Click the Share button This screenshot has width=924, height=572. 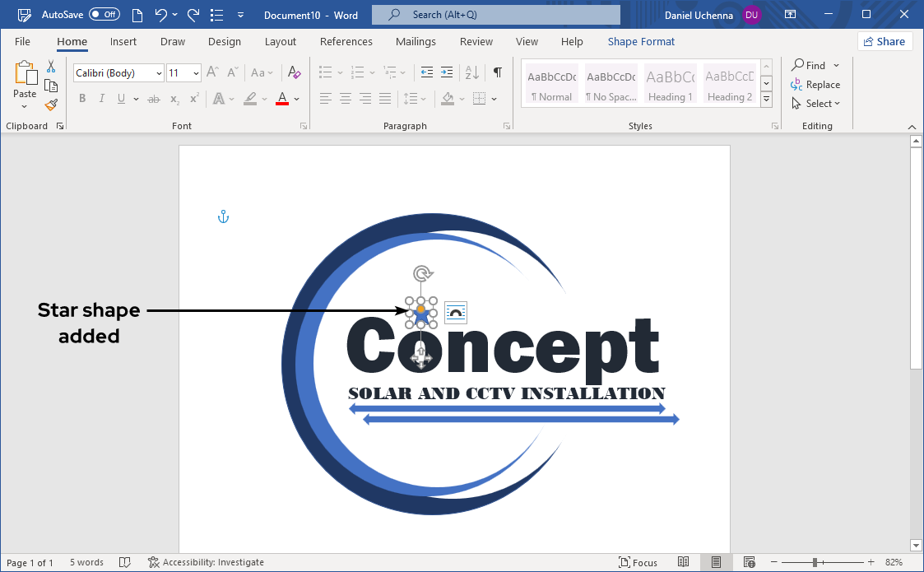[x=885, y=41]
